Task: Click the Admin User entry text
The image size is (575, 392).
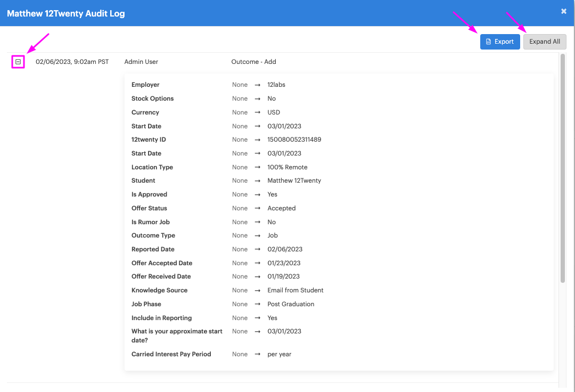Action: tap(141, 62)
